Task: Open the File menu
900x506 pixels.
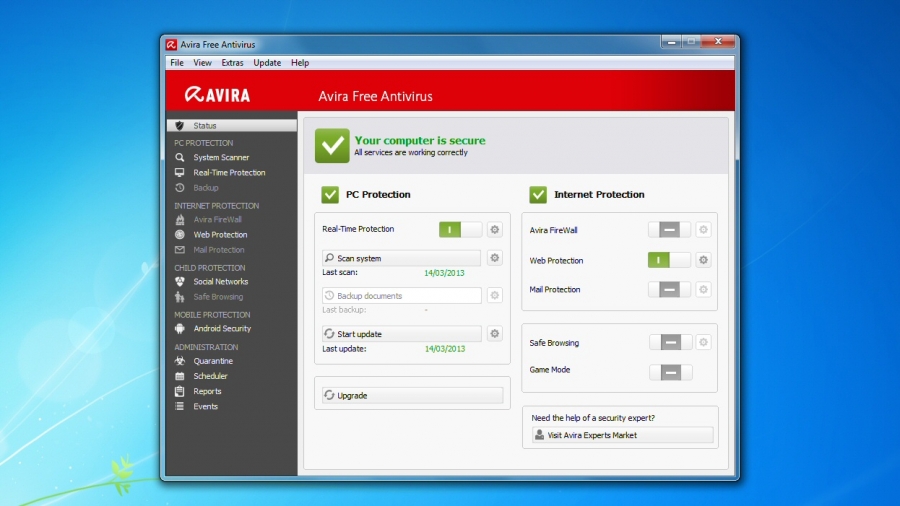Action: pyautogui.click(x=177, y=63)
